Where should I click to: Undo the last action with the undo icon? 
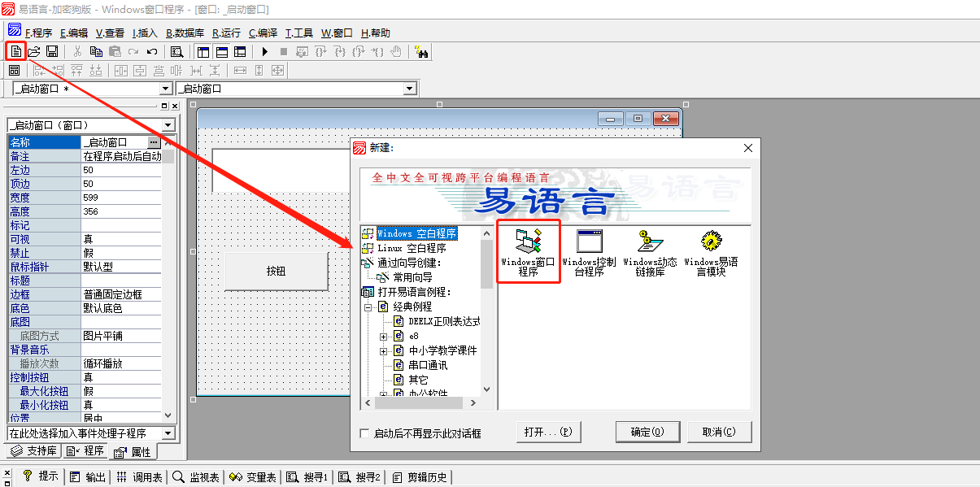coord(152,50)
